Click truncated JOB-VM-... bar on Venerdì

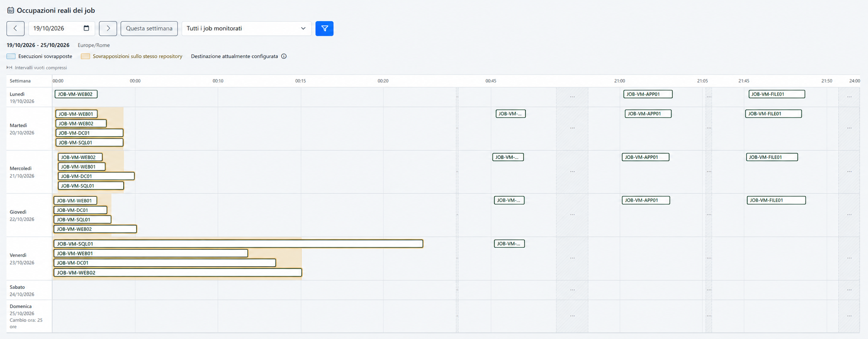509,243
